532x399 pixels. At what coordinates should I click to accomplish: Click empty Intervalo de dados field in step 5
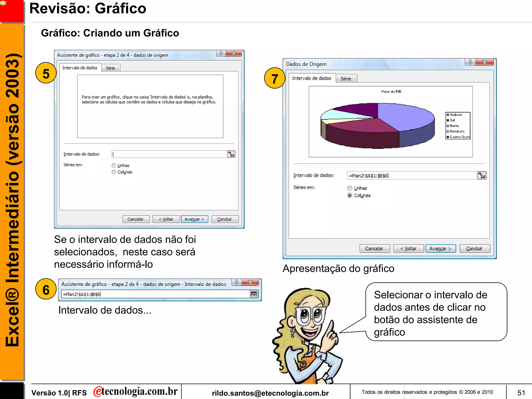(169, 154)
